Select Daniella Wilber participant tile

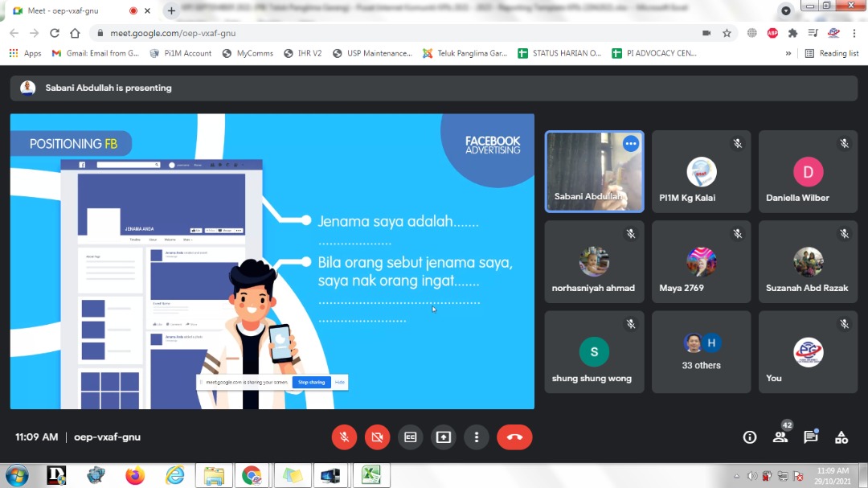808,171
